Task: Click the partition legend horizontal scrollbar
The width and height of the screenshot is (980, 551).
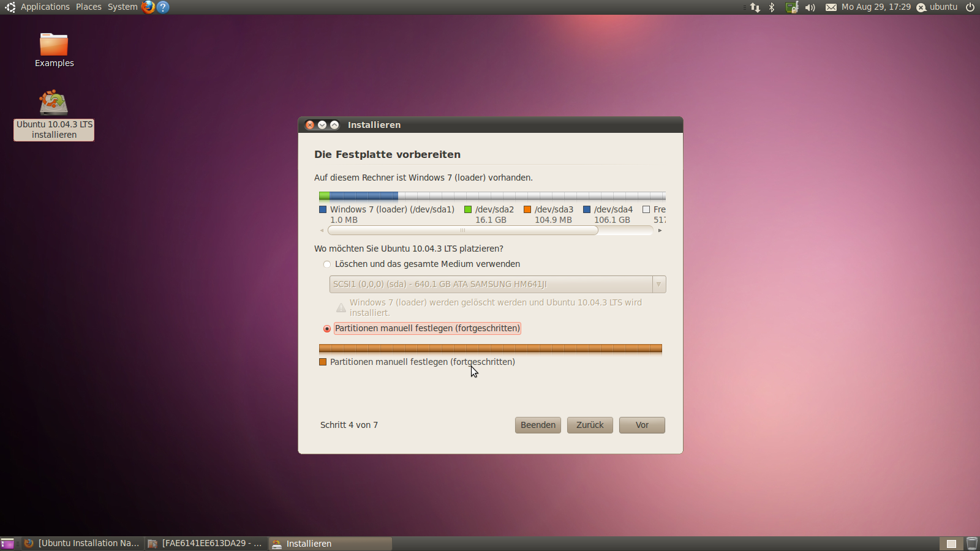Action: click(x=462, y=231)
